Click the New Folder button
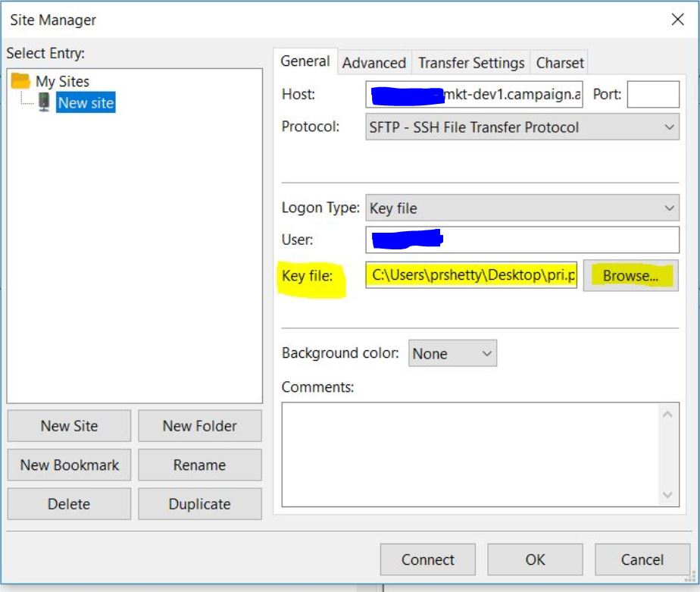 tap(199, 426)
